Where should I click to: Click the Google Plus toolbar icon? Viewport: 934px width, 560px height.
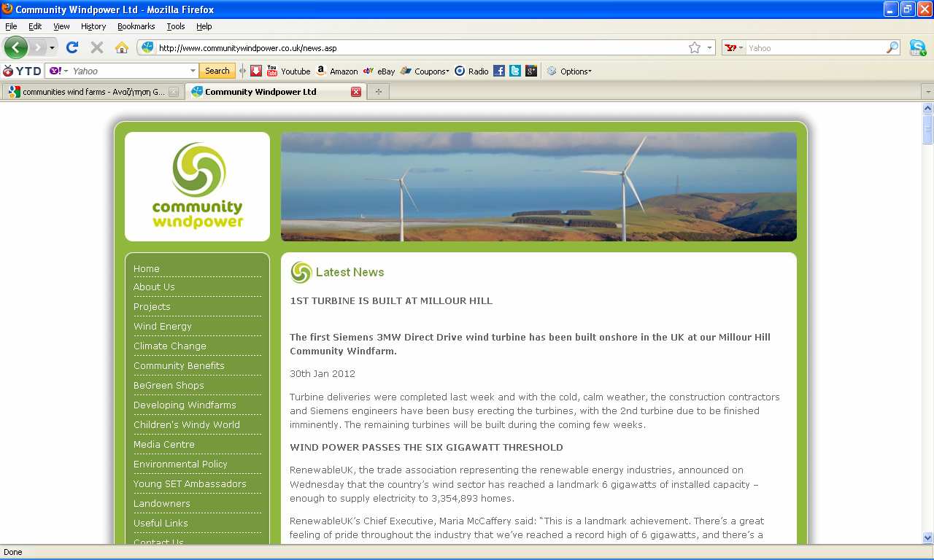[x=531, y=71]
